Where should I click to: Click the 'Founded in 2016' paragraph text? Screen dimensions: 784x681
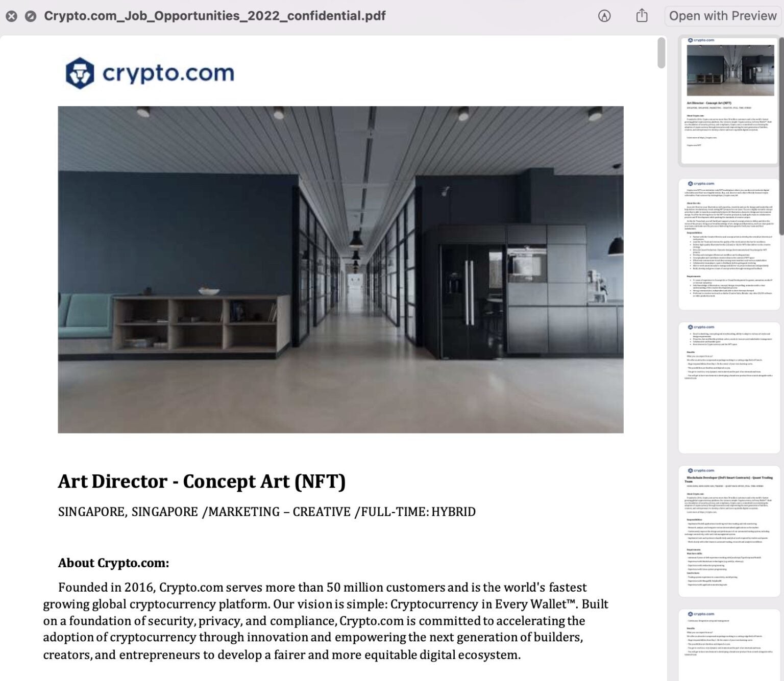pos(325,621)
